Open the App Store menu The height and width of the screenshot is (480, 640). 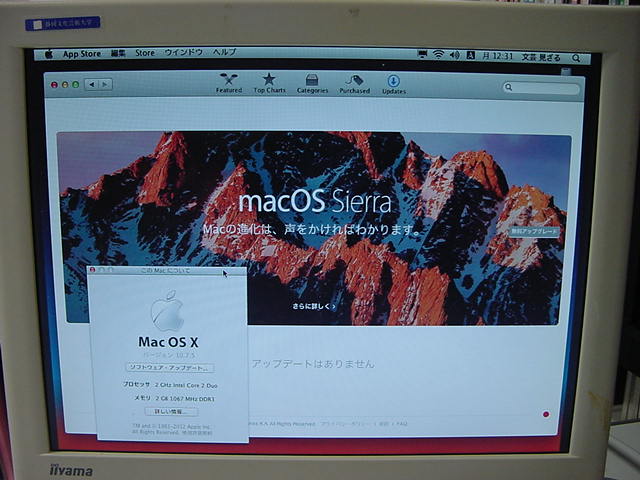(82, 54)
